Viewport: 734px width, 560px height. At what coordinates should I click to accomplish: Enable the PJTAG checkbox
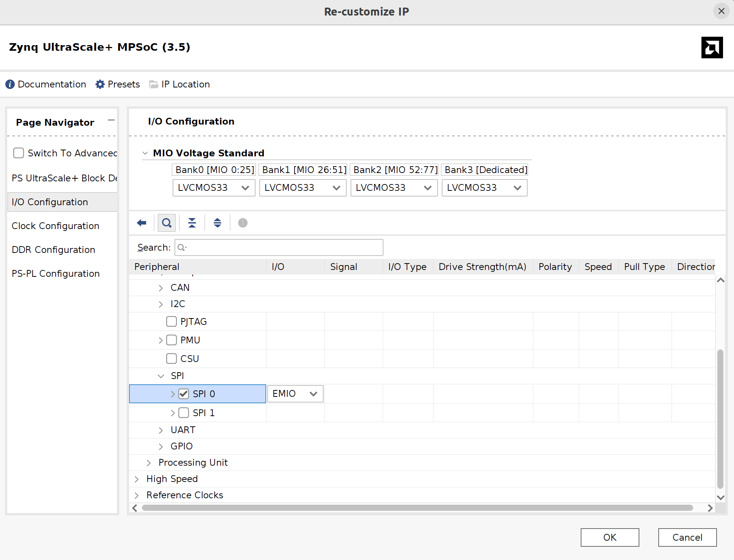[x=171, y=321]
